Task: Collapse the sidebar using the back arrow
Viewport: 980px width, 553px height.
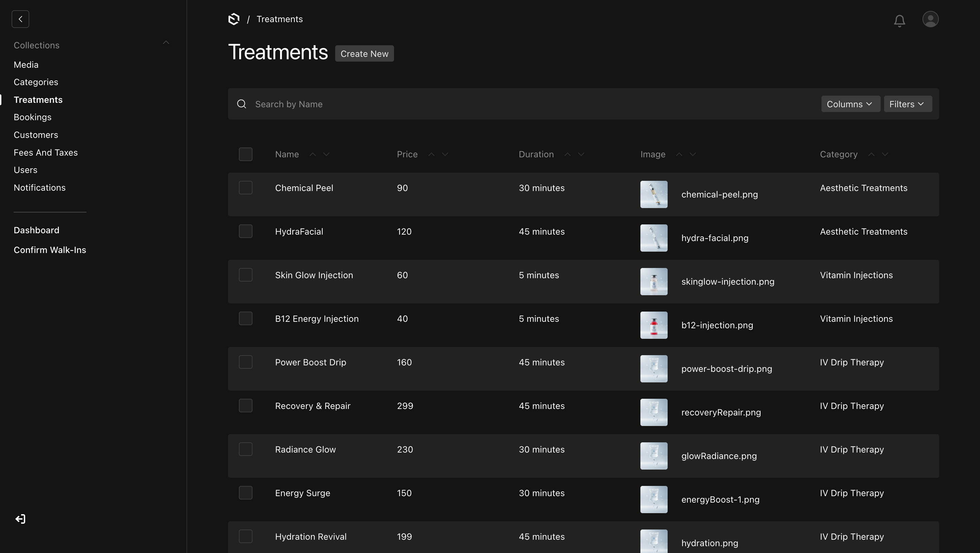Action: click(20, 19)
